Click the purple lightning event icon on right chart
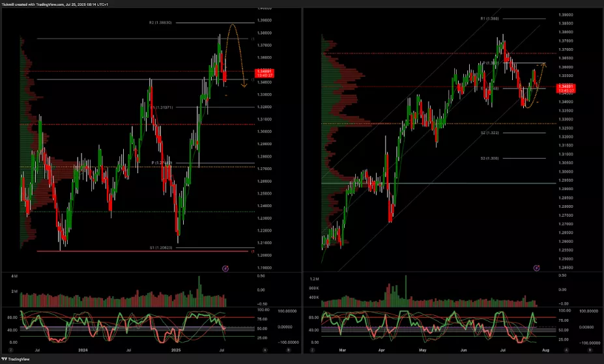The image size is (604, 364). click(536, 268)
